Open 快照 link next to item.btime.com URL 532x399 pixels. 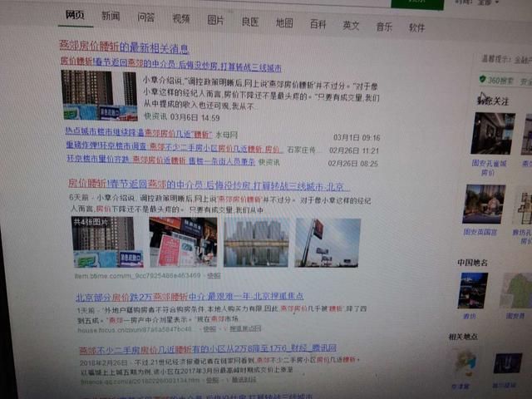point(214,275)
